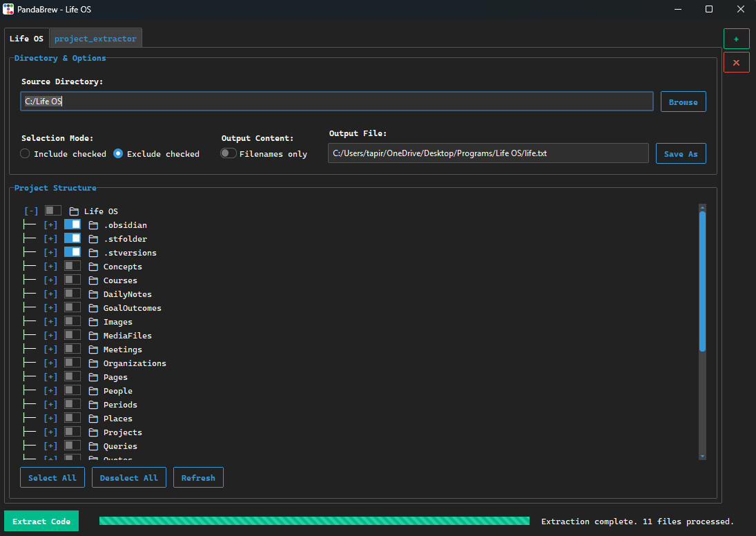Click the red X remove-tab icon
756x536 pixels.
pyautogui.click(x=736, y=63)
